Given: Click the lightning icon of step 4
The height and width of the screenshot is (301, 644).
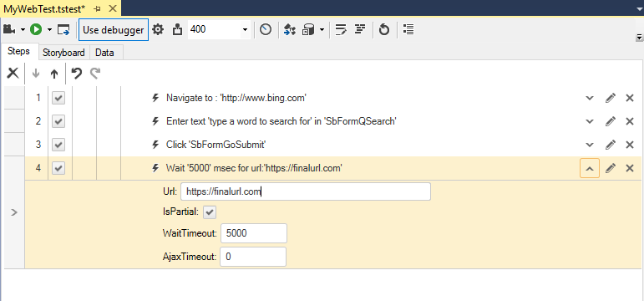Looking at the screenshot, I should [x=155, y=168].
